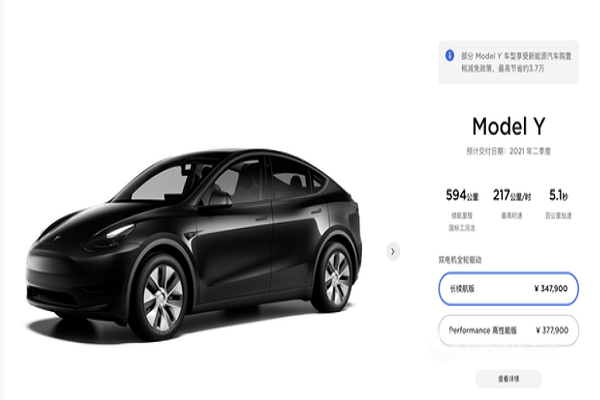Viewport: 600px width, 400px height.
Task: Click the black Model Y car image
Action: coord(193,245)
